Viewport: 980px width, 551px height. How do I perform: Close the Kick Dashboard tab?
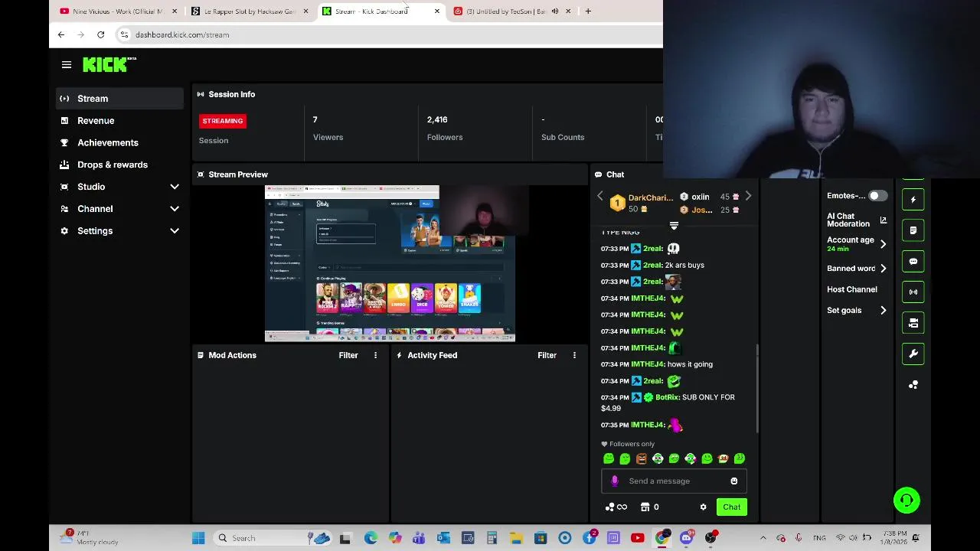coord(437,11)
